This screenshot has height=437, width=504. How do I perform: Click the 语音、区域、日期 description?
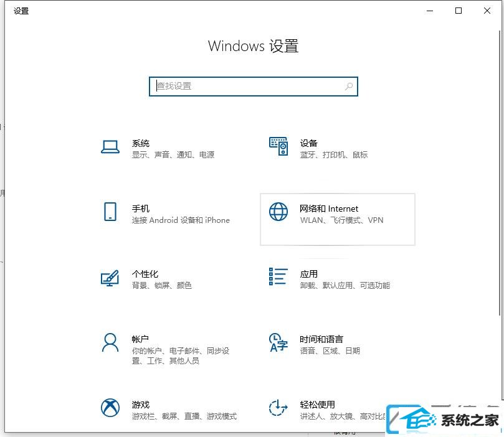pos(330,350)
